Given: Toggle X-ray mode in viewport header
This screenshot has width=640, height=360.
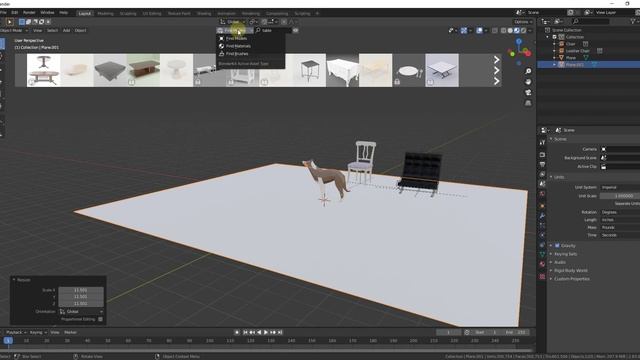Looking at the screenshot, I should [495, 30].
